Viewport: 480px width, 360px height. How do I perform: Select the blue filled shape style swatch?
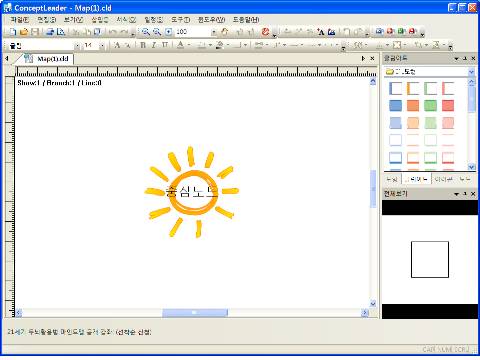395,106
